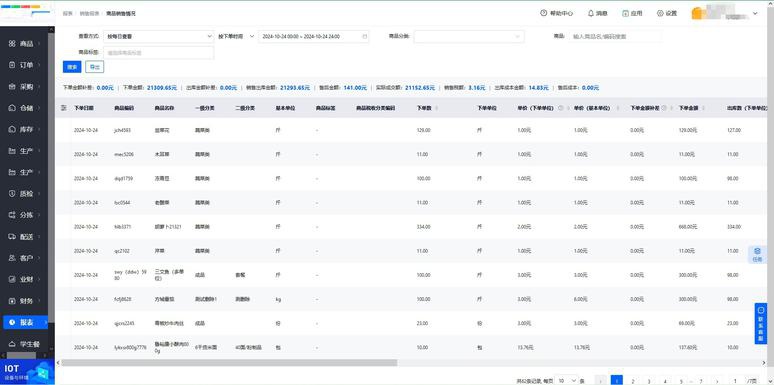774x385 pixels.
Task: Open the 订单 sidebar section
Action: point(24,65)
